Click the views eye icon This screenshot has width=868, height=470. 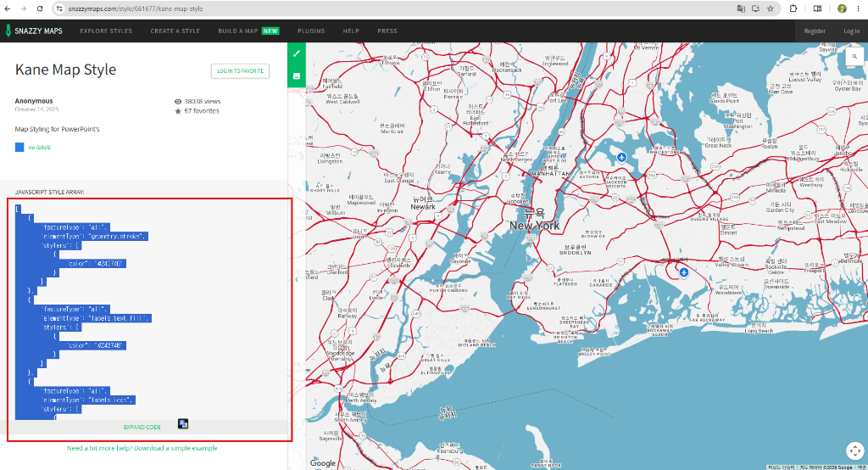point(178,102)
